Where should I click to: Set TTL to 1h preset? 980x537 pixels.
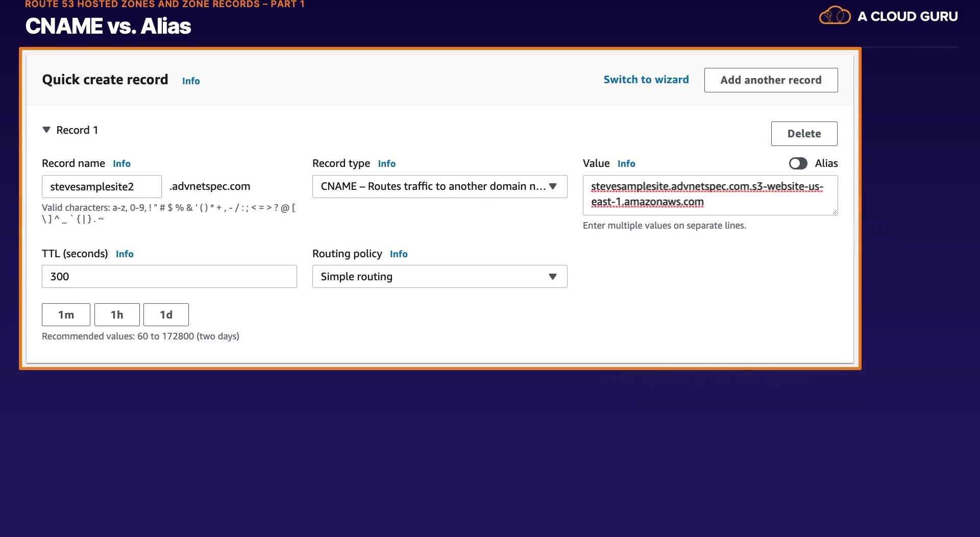117,314
